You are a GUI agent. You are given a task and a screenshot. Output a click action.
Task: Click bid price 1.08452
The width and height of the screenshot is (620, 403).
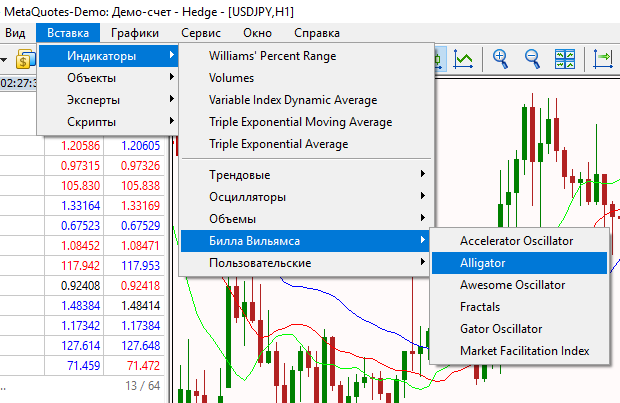pyautogui.click(x=80, y=246)
